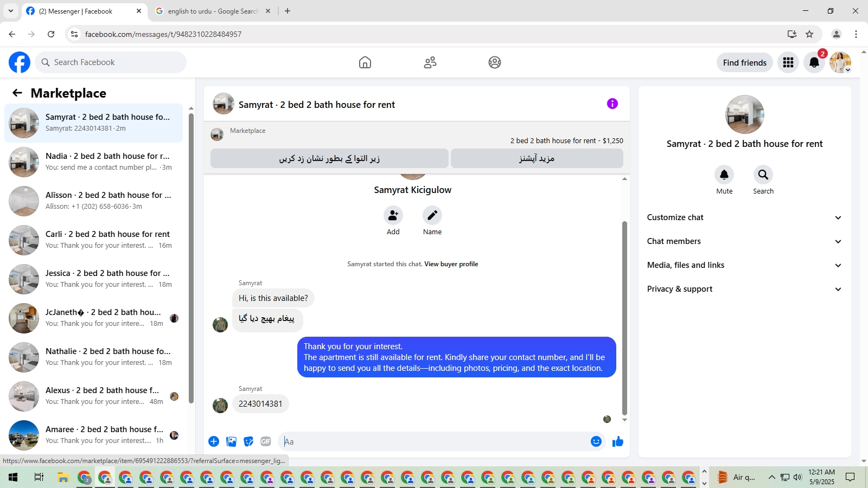Open the Friends icon in top navigation
The height and width of the screenshot is (488, 868).
(x=430, y=62)
